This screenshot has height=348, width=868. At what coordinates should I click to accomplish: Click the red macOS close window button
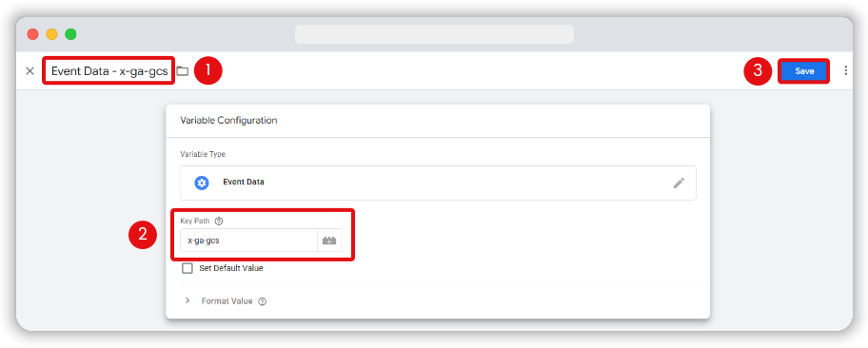[33, 34]
